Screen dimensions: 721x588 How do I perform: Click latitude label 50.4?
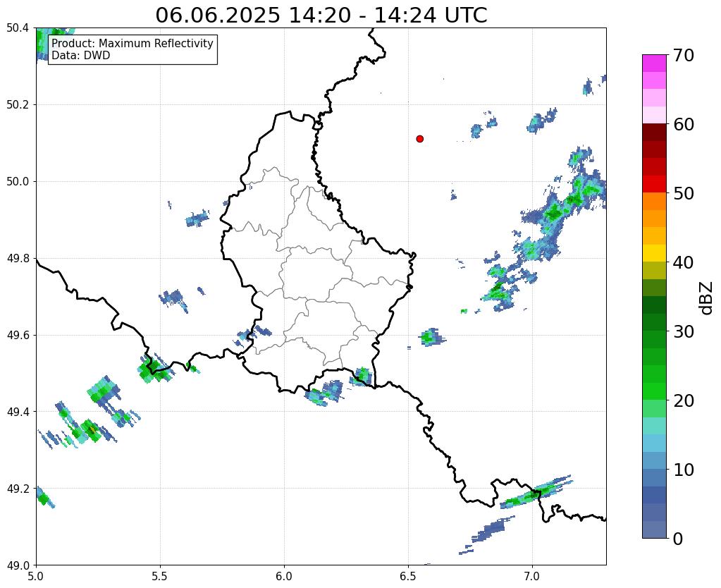pyautogui.click(x=18, y=28)
